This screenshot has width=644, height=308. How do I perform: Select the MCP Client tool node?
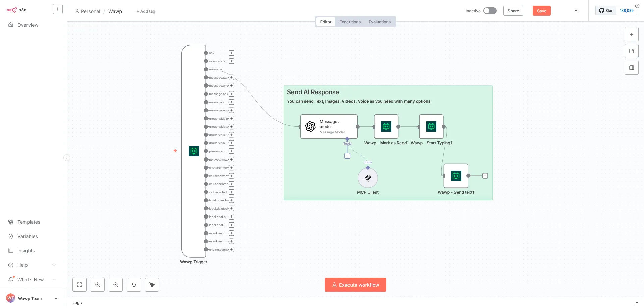tap(368, 178)
